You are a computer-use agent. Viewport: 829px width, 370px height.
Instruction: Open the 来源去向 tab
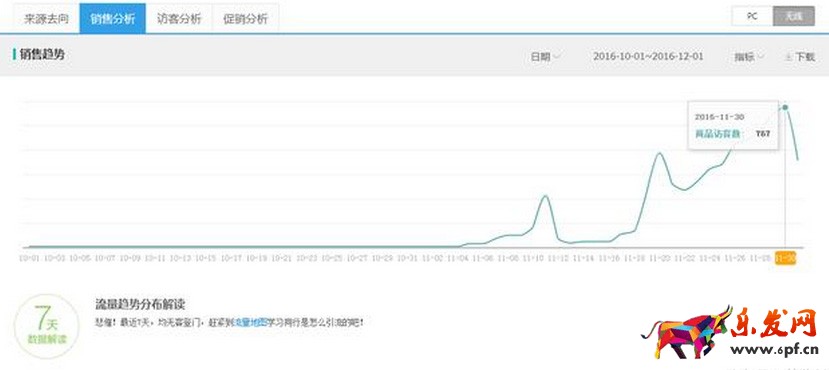46,18
